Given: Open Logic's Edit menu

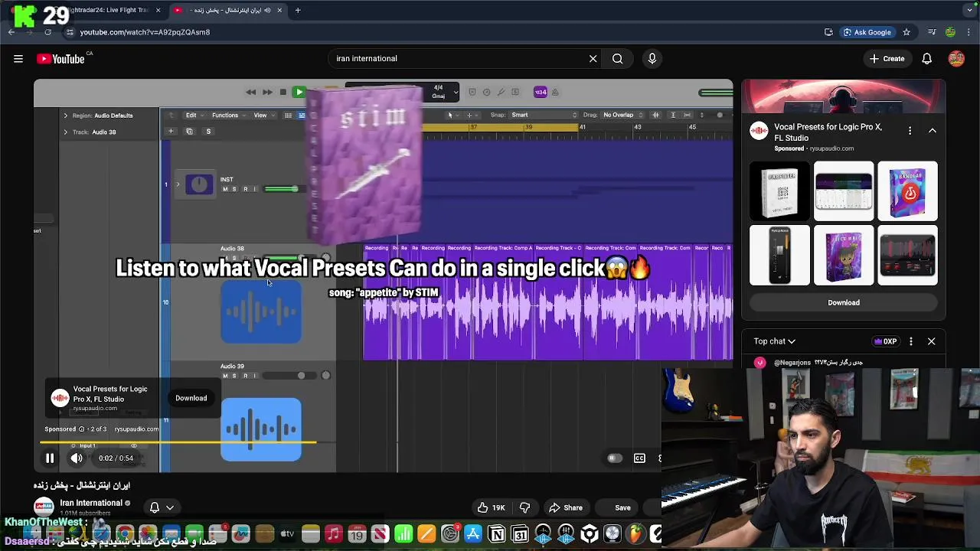Looking at the screenshot, I should [194, 116].
